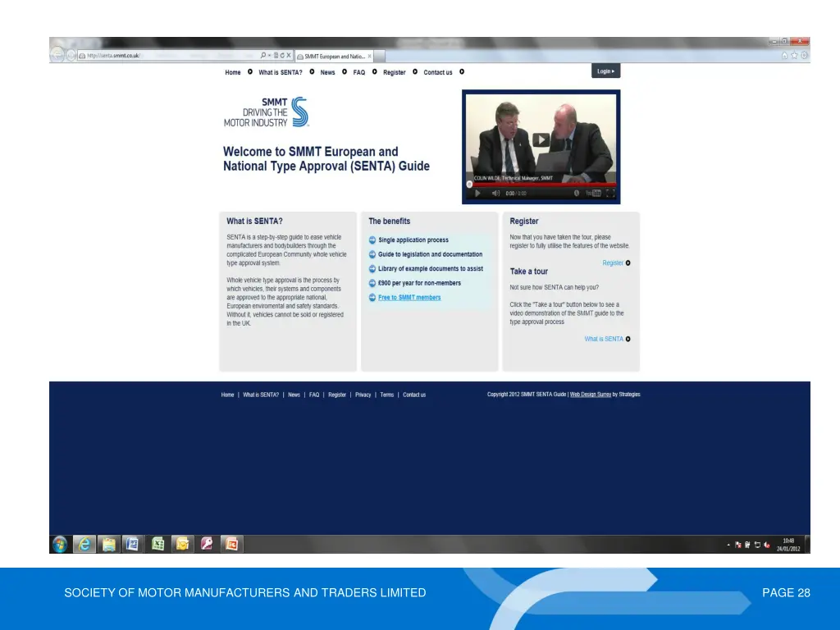Click the browser Home icon

[785, 55]
